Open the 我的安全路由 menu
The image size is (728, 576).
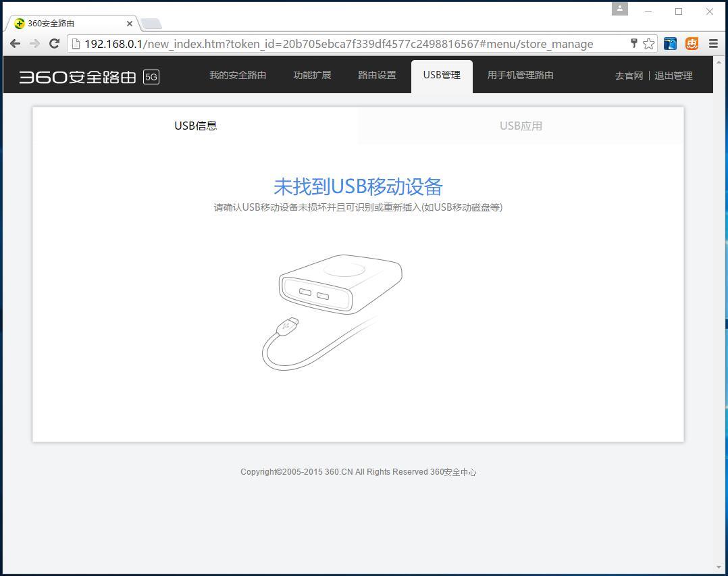pos(238,75)
